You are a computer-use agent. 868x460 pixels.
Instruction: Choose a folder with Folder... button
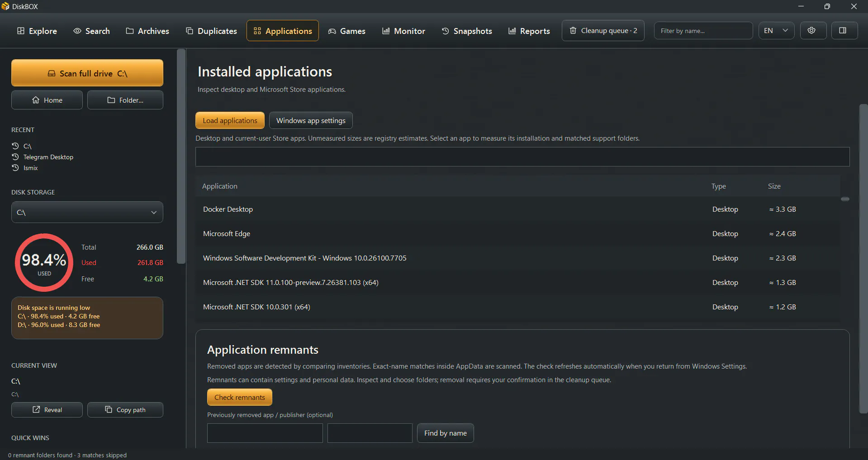pyautogui.click(x=125, y=100)
